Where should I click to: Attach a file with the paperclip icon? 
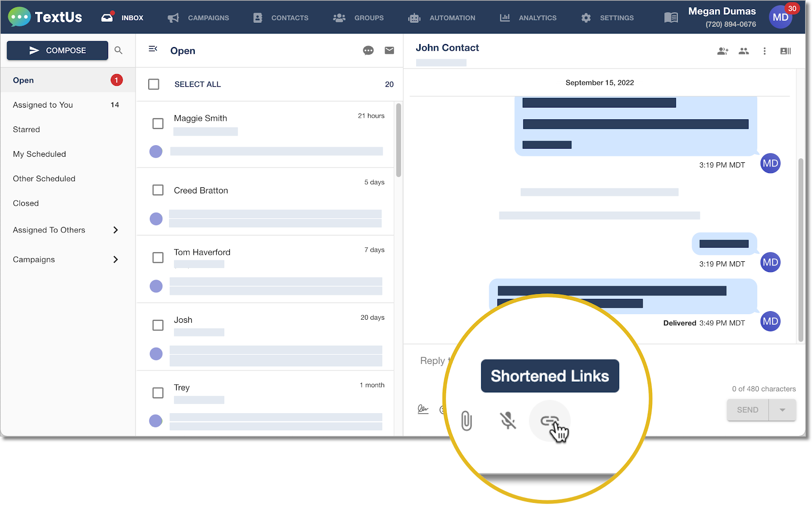pyautogui.click(x=466, y=420)
